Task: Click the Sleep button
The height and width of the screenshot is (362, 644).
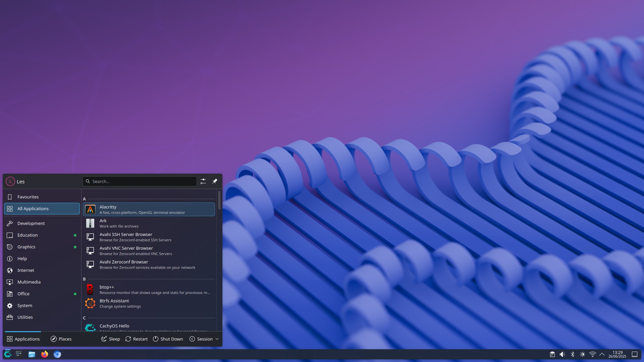Action: click(111, 339)
